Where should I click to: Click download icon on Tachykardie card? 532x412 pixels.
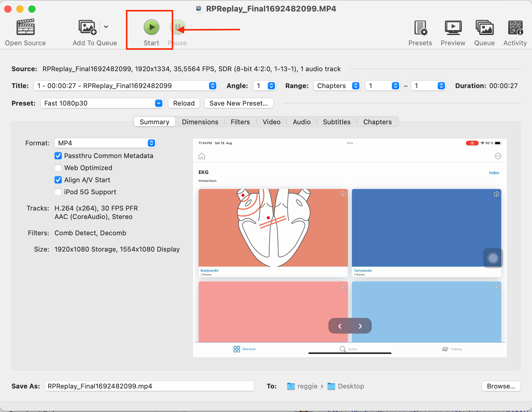(496, 194)
